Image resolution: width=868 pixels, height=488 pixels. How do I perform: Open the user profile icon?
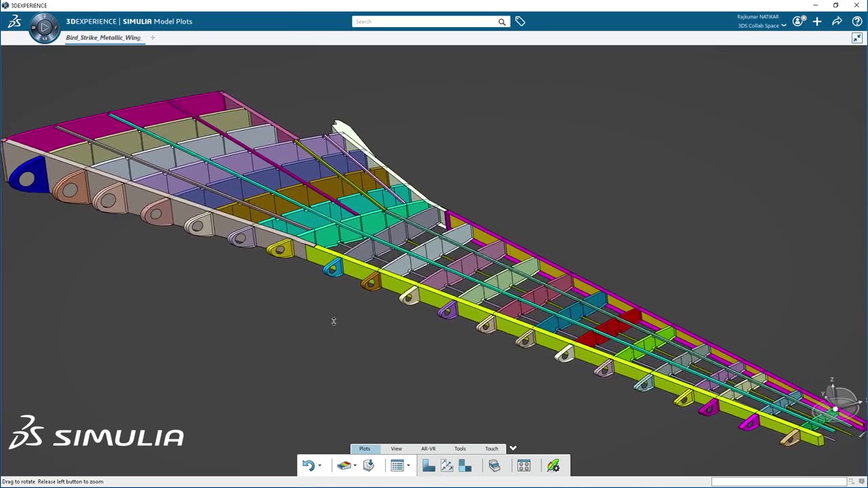pyautogui.click(x=798, y=22)
